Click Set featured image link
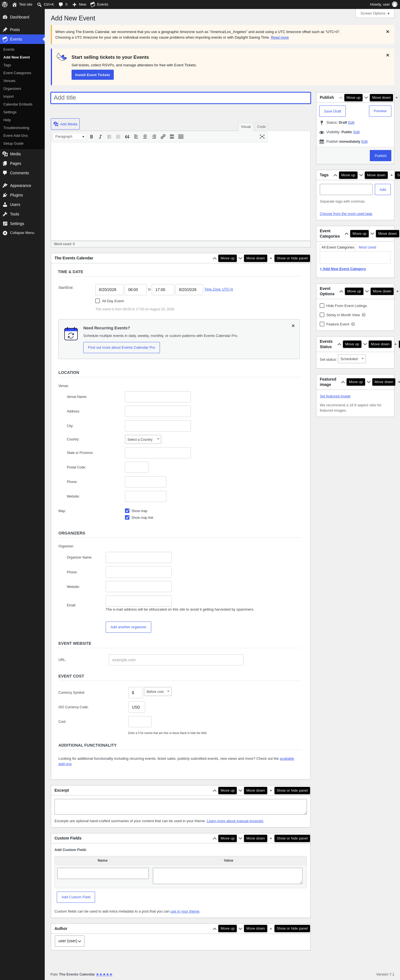The width and height of the screenshot is (400, 980). coord(335,397)
